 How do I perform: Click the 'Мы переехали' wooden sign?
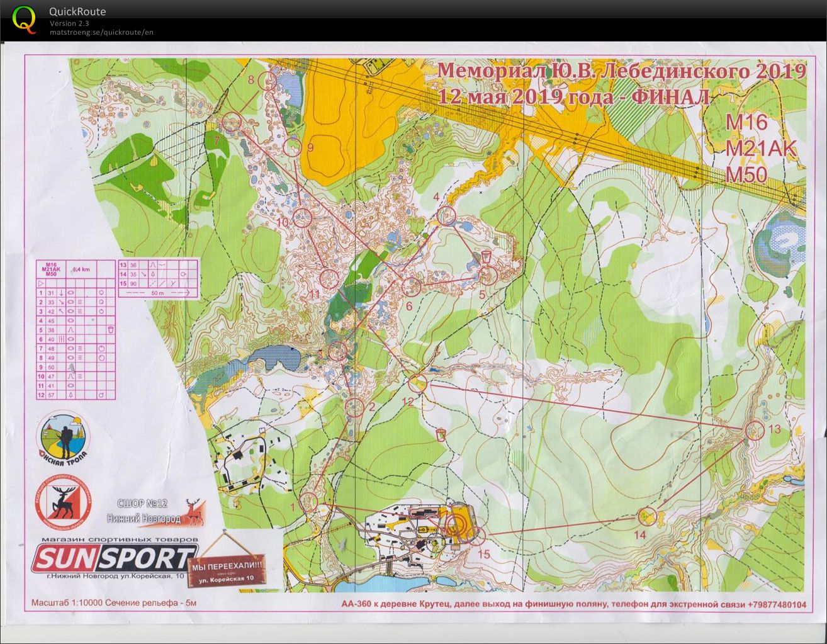pos(227,565)
